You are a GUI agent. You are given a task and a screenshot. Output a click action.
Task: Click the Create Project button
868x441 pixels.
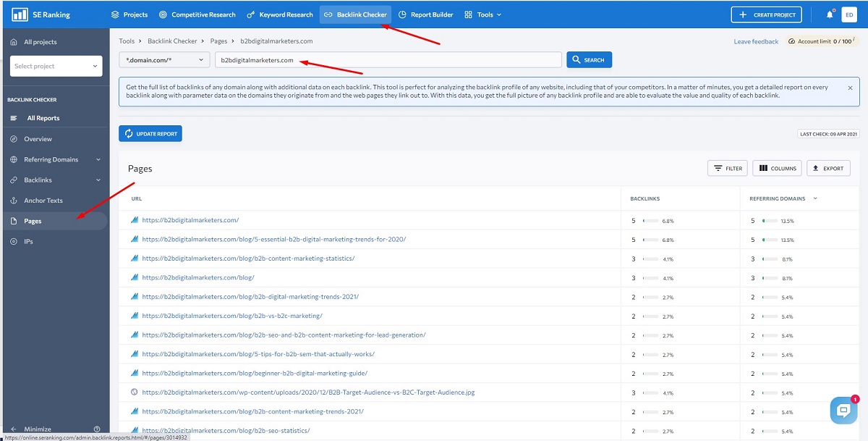pyautogui.click(x=766, y=14)
